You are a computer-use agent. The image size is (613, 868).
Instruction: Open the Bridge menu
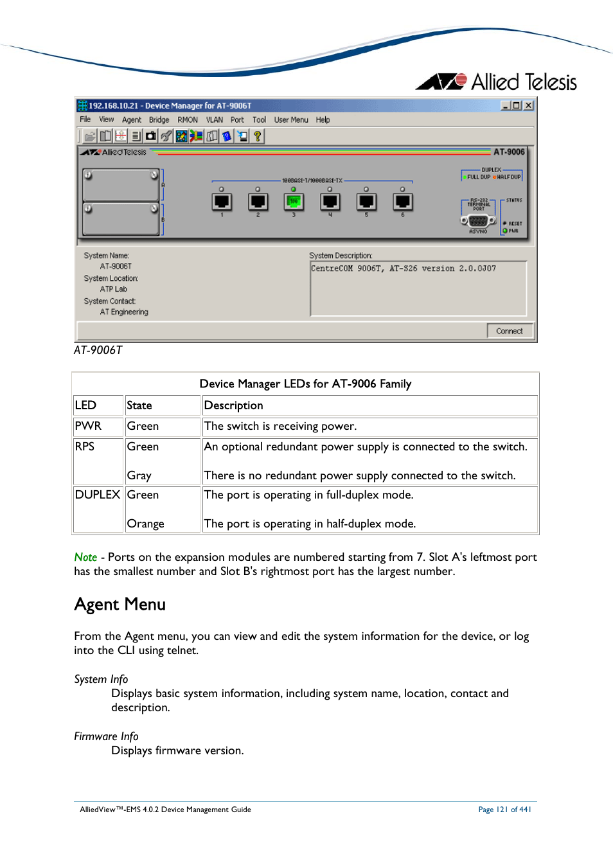pos(159,120)
